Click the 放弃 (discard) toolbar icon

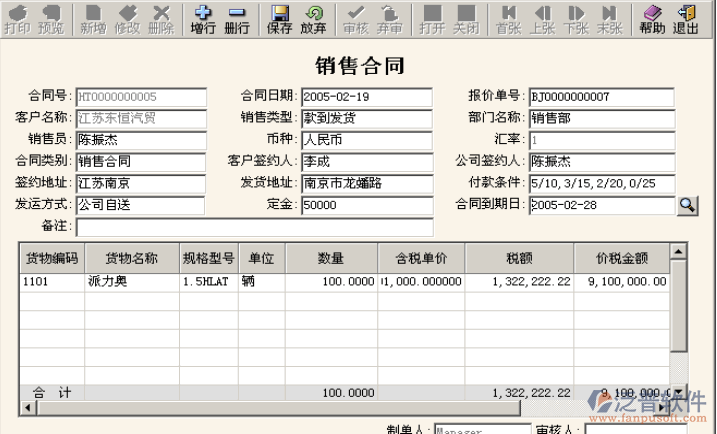313,19
